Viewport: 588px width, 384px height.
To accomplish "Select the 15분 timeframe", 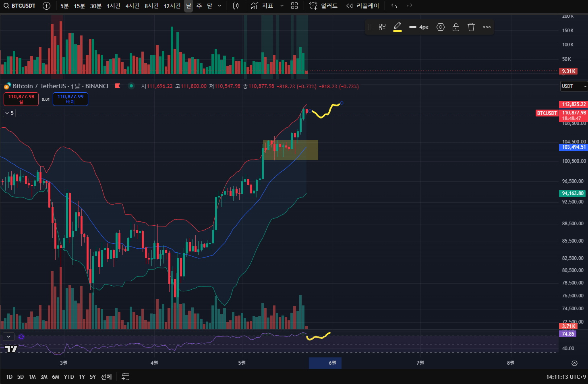I will click(79, 6).
